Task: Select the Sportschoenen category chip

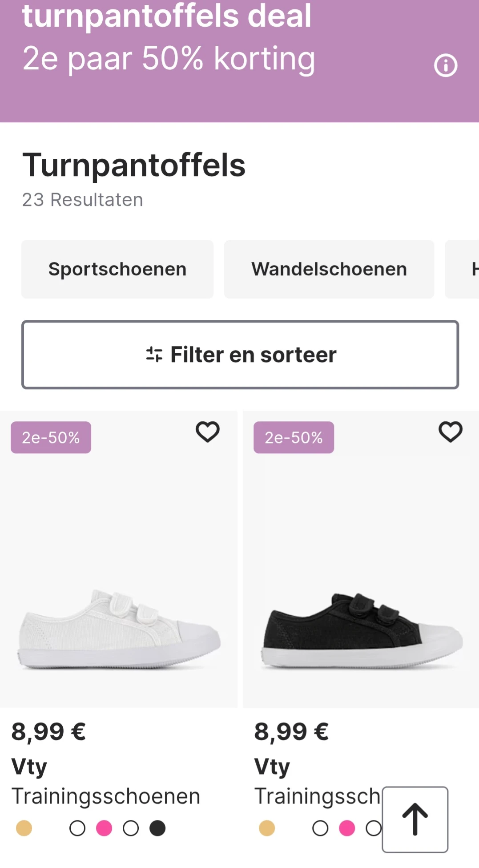Action: [117, 269]
